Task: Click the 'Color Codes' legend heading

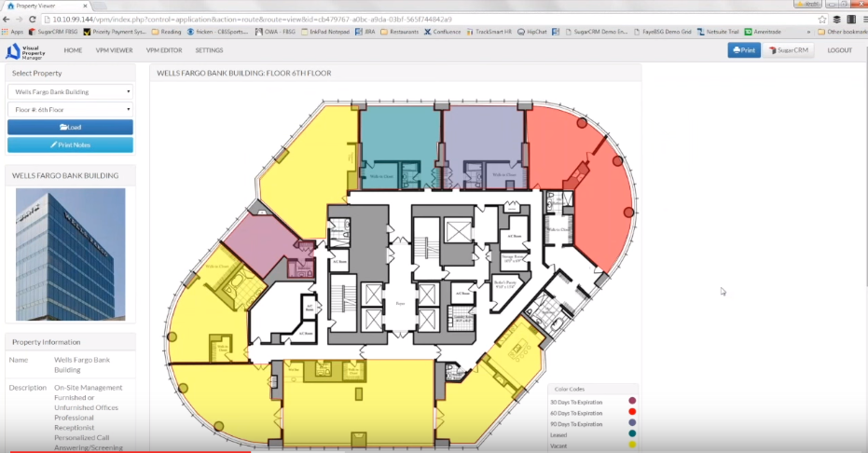Action: (570, 389)
